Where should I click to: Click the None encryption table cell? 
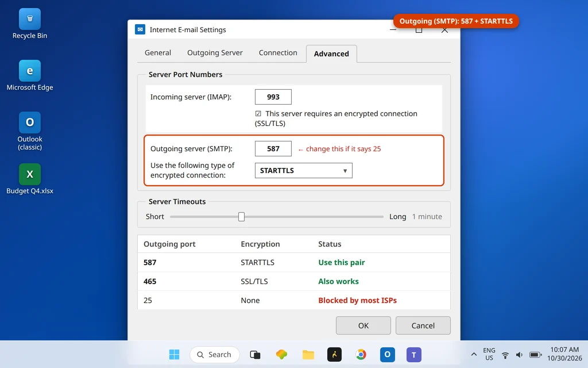click(x=250, y=300)
